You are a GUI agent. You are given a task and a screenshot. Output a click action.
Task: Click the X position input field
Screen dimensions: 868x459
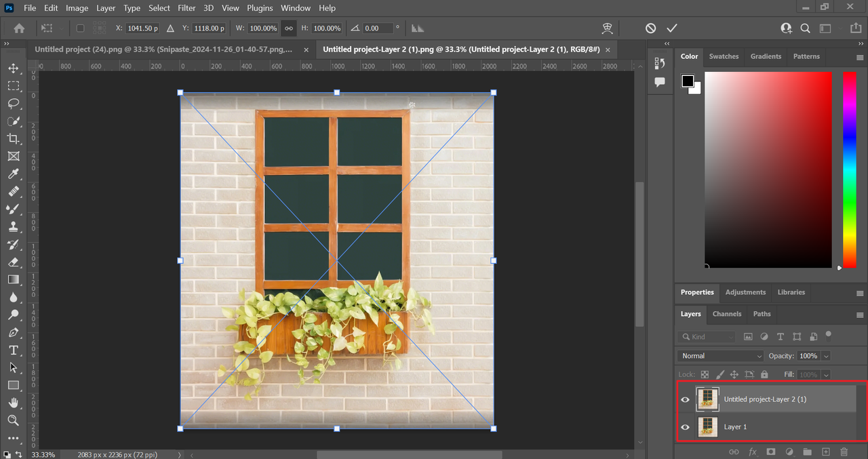(142, 28)
